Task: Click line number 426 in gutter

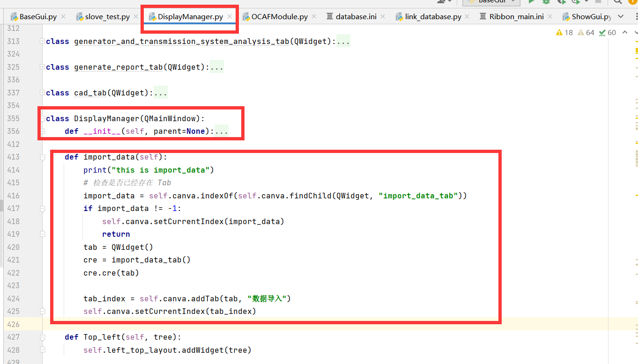Action: click(13, 324)
